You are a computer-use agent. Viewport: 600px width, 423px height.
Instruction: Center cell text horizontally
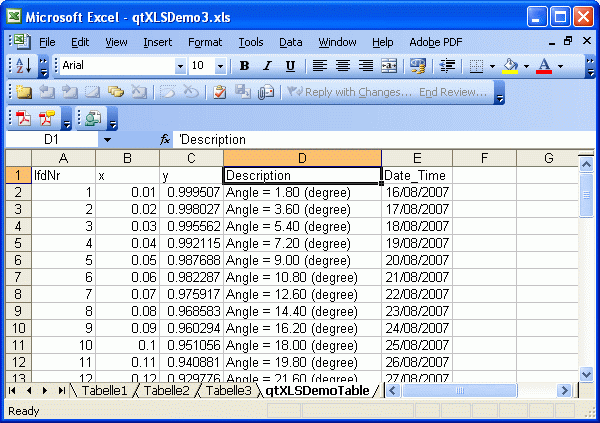coord(342,66)
